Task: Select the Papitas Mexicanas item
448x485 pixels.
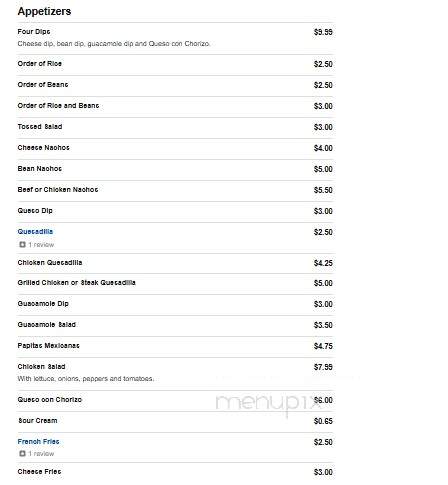Action: tap(49, 346)
